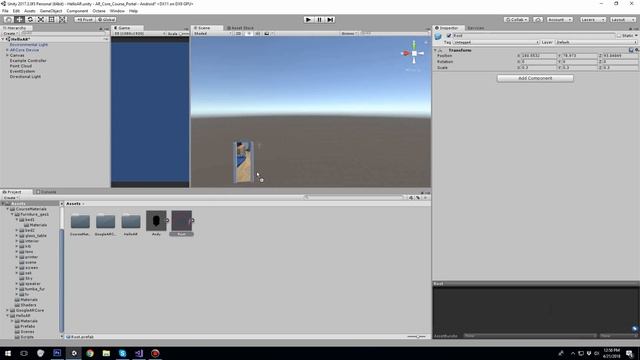
Task: Expand ARCore Device in Hierarchy
Action: (x=7, y=50)
